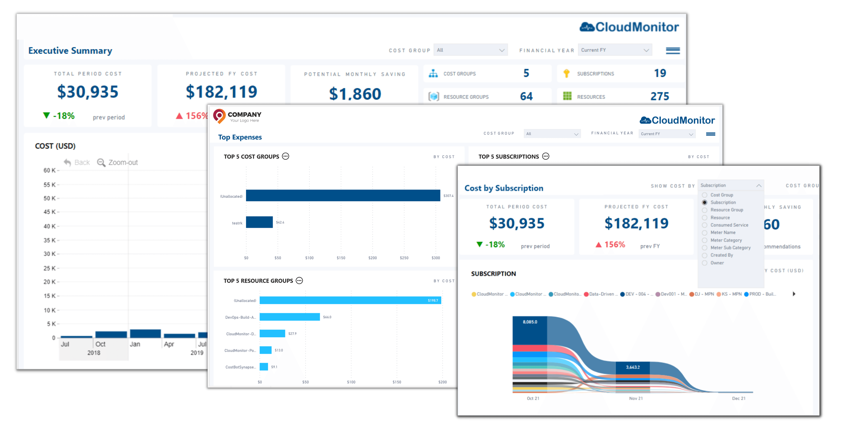Click the Resource Groups cube icon
Screen dimensions: 868x434
[x=433, y=97]
